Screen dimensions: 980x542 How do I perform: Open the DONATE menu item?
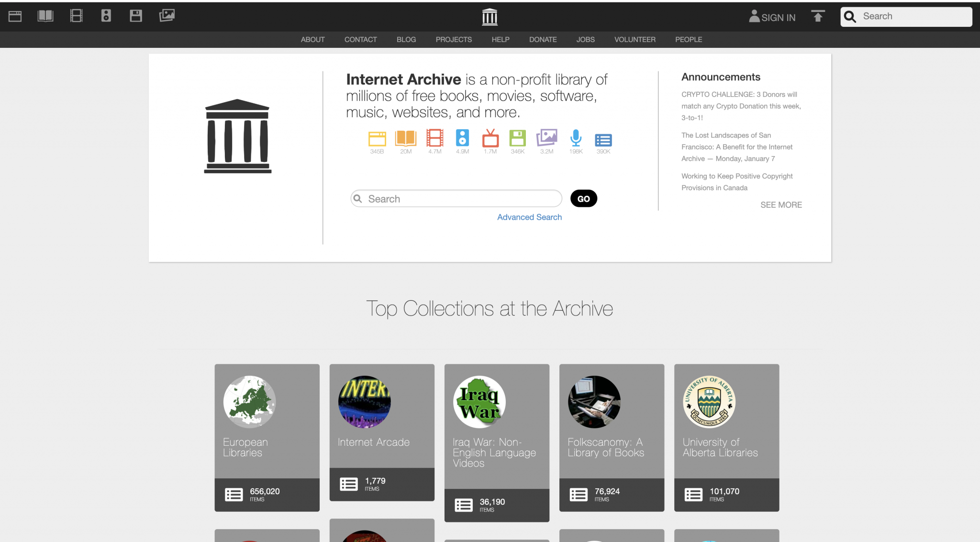coord(543,40)
